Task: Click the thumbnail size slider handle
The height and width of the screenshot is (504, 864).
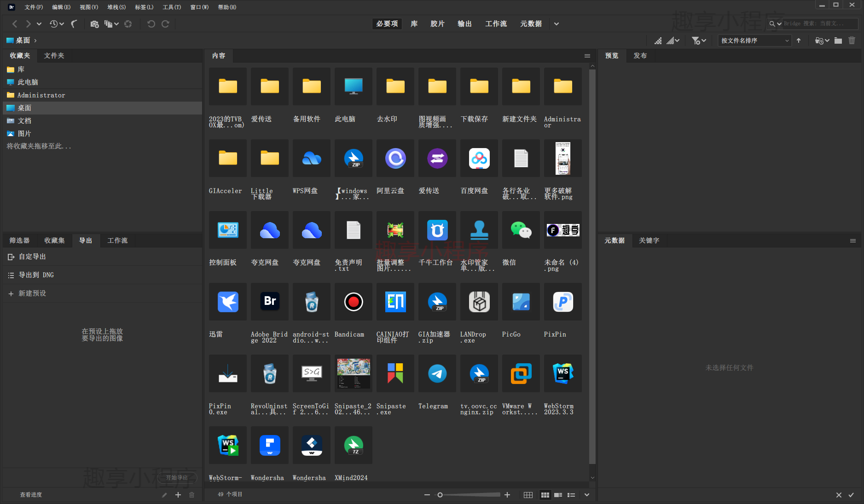Action: [440, 495]
